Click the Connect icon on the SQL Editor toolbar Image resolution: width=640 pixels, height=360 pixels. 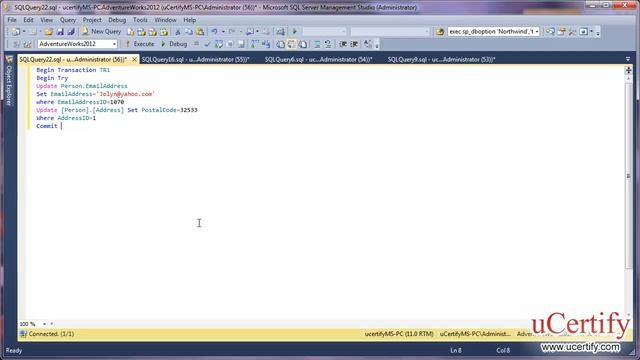16,44
